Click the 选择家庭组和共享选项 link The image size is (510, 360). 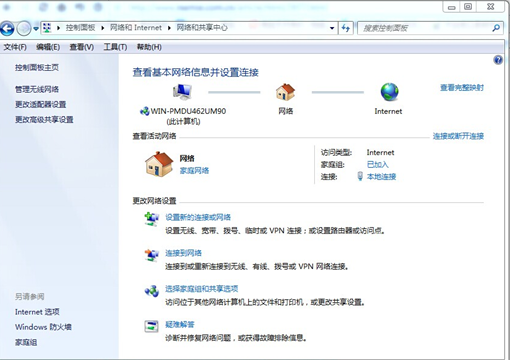click(202, 289)
